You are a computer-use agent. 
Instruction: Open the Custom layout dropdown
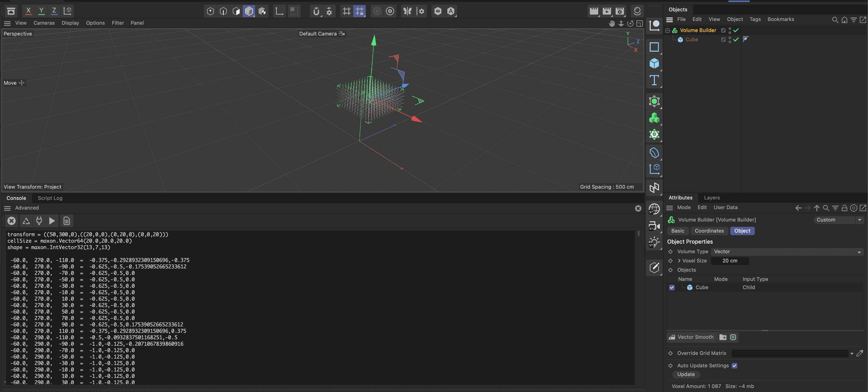tap(838, 220)
